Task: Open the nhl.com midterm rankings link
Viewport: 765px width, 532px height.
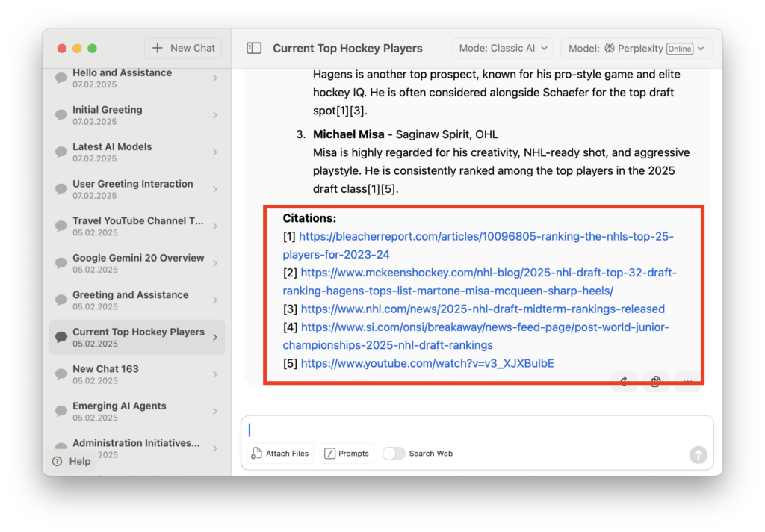Action: pyautogui.click(x=483, y=309)
